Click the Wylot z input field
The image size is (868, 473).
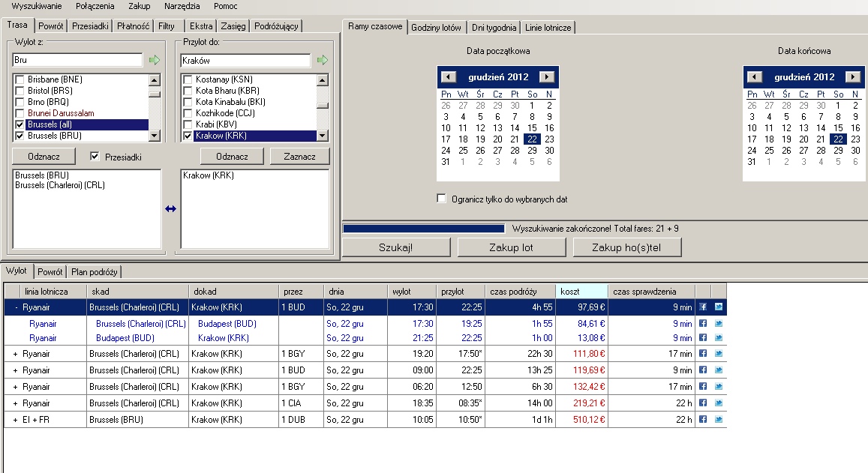77,60
